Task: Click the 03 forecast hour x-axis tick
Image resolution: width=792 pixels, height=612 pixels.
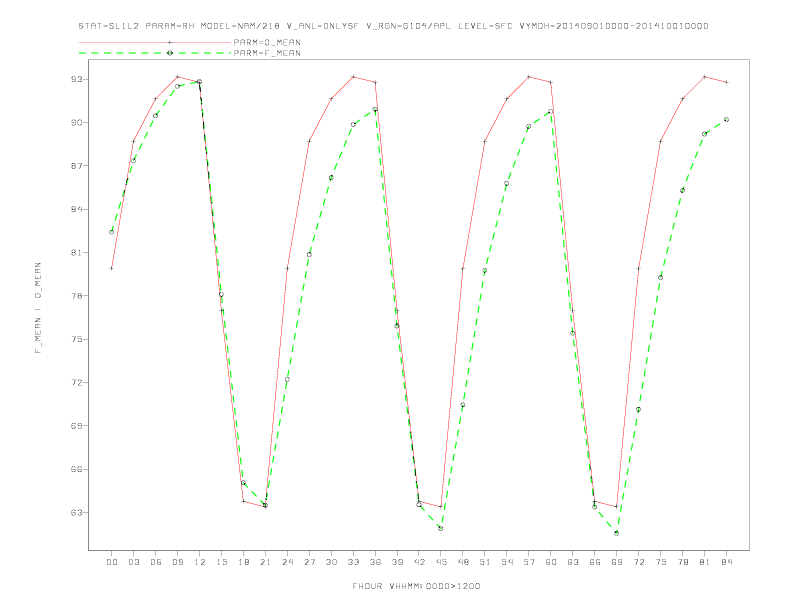Action: 133,562
